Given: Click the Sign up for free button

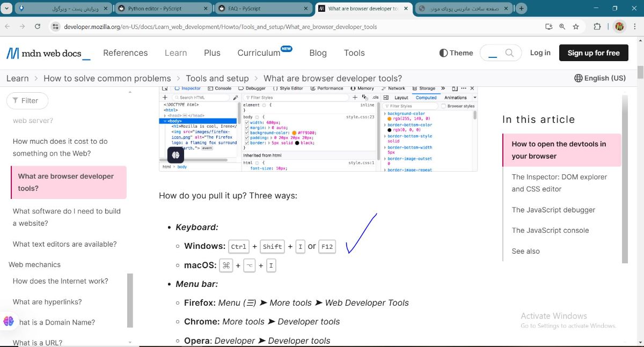Looking at the screenshot, I should point(594,53).
